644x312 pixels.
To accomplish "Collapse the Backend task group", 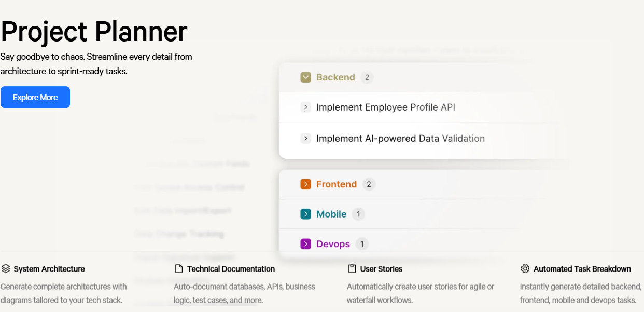I will pos(305,77).
